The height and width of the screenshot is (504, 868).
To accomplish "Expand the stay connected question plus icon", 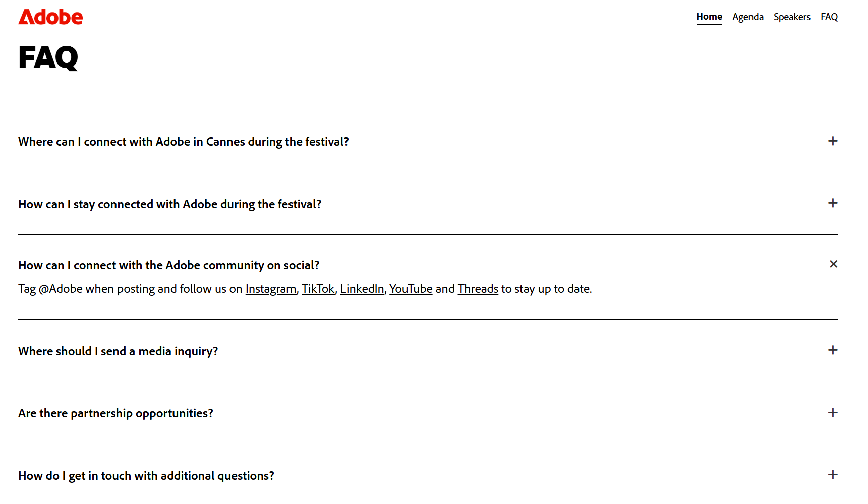I will (833, 203).
